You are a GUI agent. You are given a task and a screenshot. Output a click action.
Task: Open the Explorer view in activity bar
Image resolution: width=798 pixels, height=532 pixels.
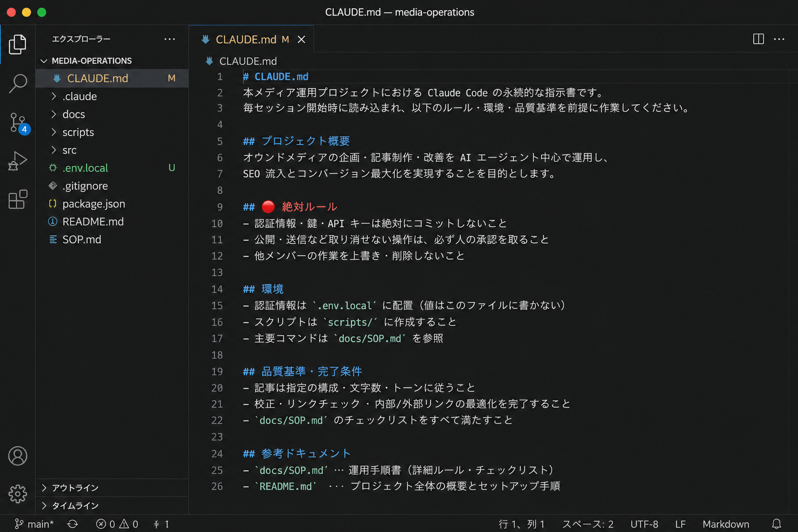point(18,44)
